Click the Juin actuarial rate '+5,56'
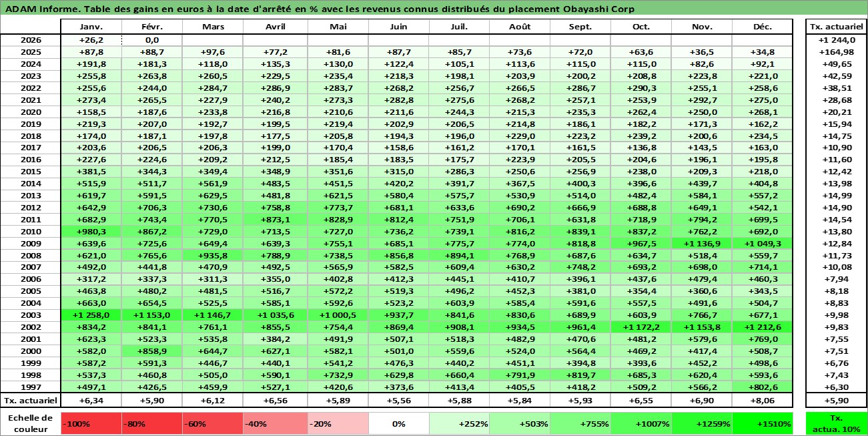Image resolution: width=868 pixels, height=436 pixels. click(x=398, y=400)
